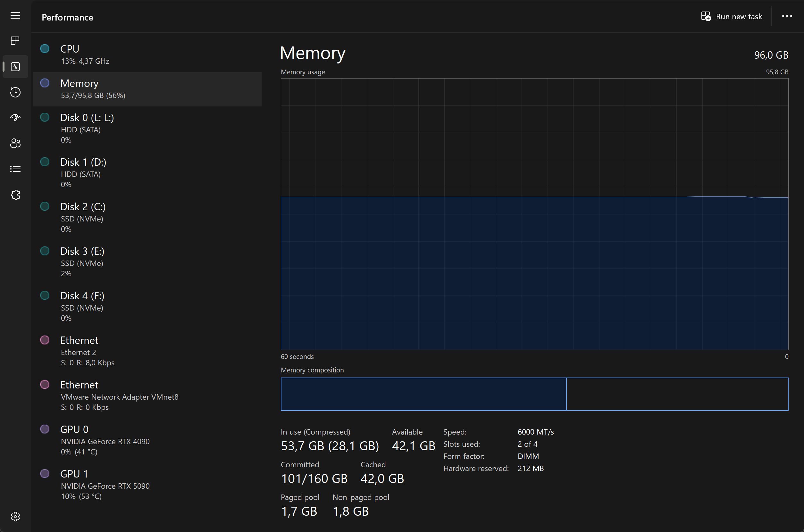Open the Startup apps page icon
Image resolution: width=804 pixels, height=532 pixels.
[15, 118]
